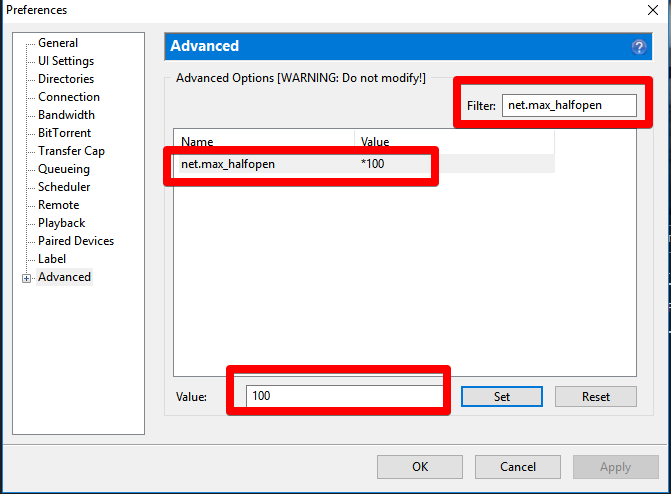
Task: Open Bandwidth settings
Action: [x=66, y=115]
